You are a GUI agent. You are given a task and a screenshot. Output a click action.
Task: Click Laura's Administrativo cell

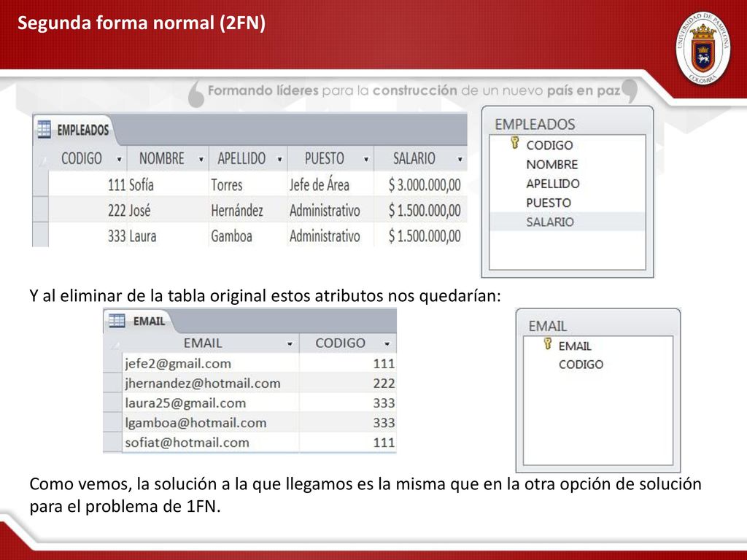(x=330, y=236)
